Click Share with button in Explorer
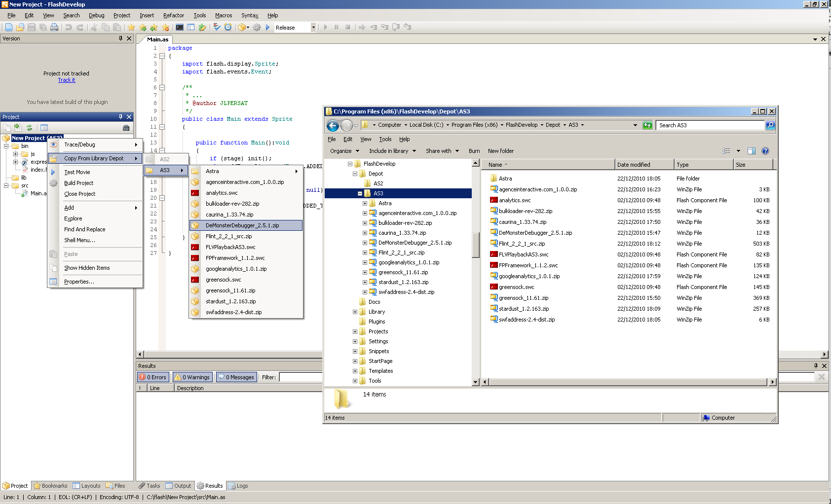The width and height of the screenshot is (831, 504). pyautogui.click(x=442, y=151)
